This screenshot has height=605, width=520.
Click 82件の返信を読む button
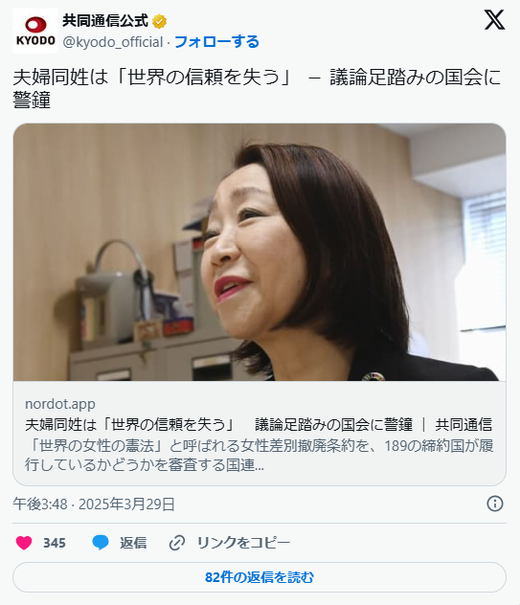coord(259,577)
